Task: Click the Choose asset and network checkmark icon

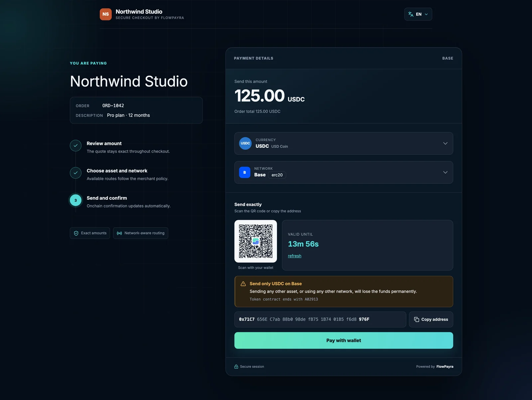Action: (75, 173)
